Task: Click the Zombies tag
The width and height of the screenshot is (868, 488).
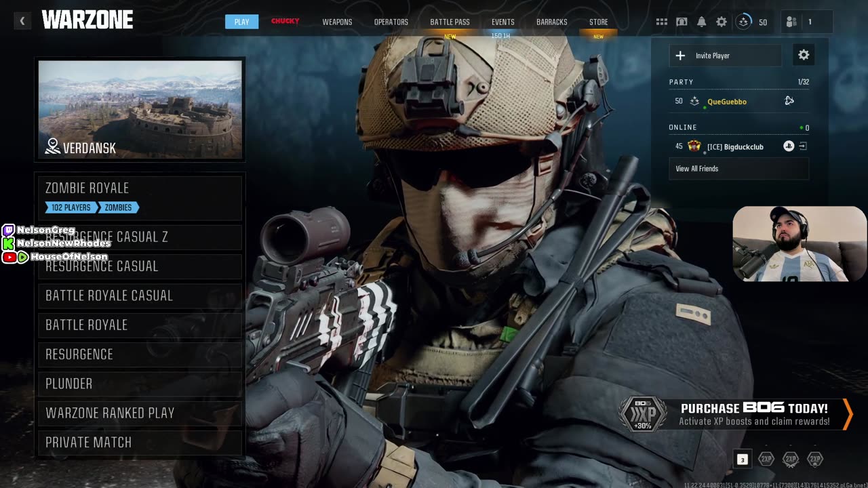Action: coord(119,207)
